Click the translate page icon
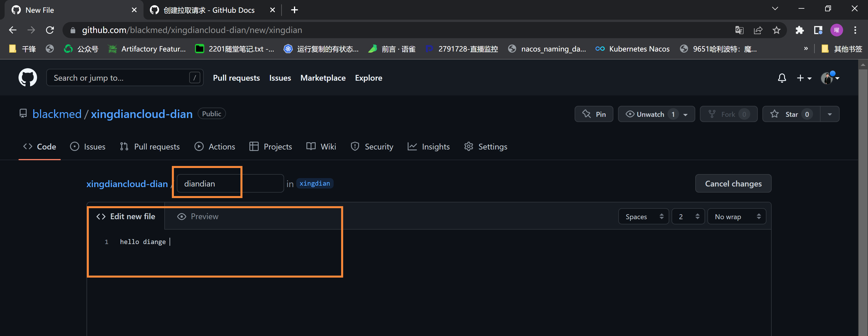Viewport: 868px width, 336px height. coord(739,30)
